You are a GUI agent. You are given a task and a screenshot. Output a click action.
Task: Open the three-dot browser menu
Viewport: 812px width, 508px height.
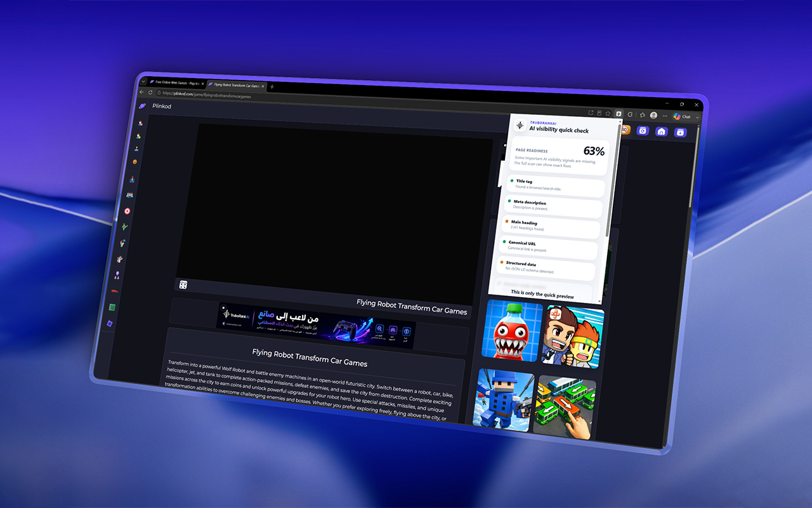[665, 116]
